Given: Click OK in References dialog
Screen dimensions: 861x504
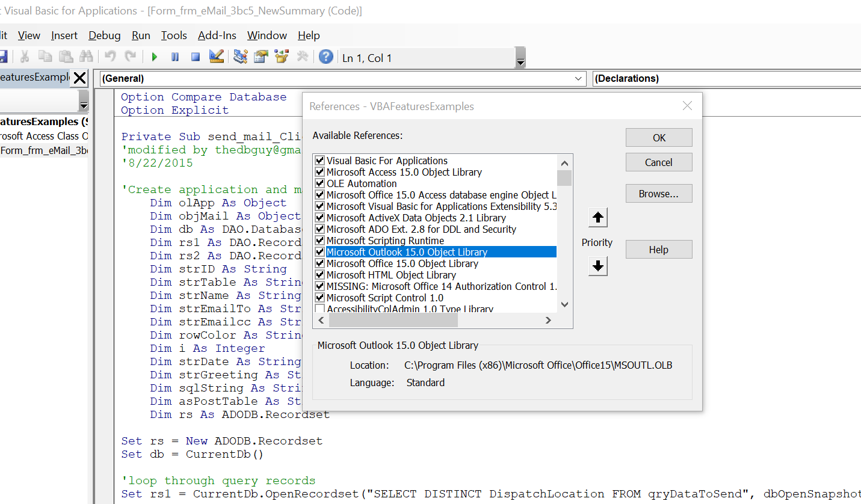Looking at the screenshot, I should 659,138.
